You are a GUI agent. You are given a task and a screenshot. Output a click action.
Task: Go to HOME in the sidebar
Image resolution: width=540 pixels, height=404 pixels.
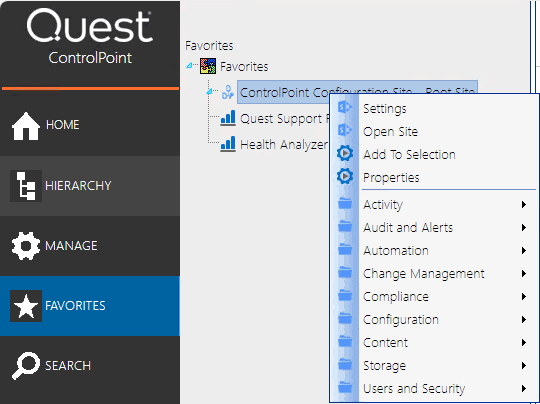coord(90,126)
